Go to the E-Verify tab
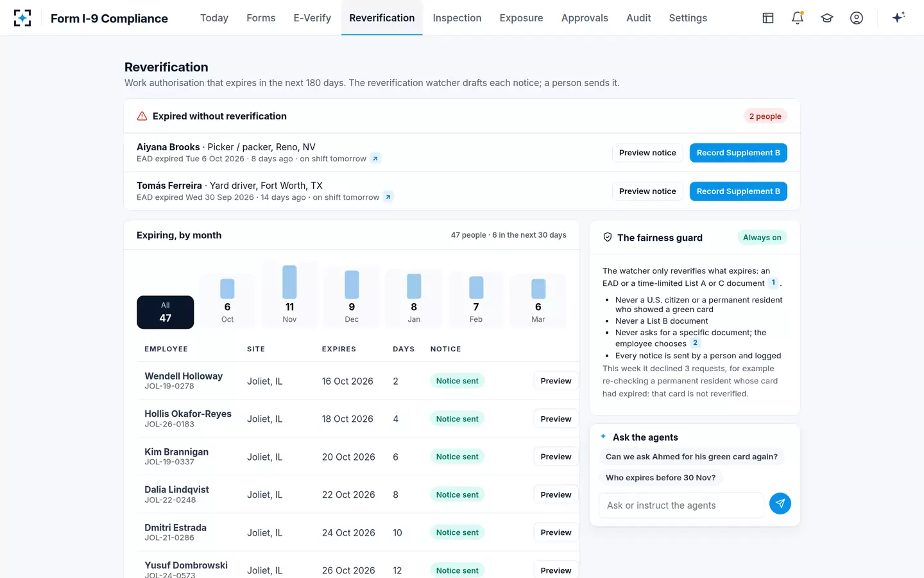Screen dimensions: 924x578 [312, 18]
